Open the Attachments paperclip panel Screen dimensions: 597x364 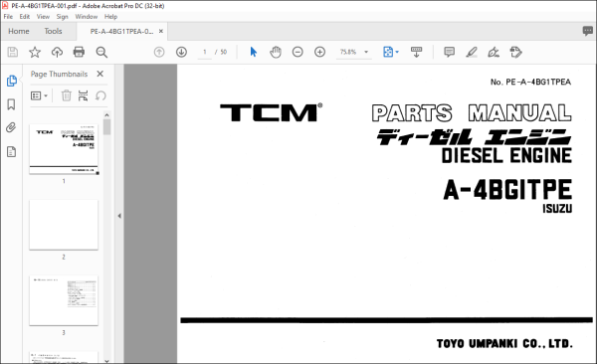pyautogui.click(x=11, y=127)
